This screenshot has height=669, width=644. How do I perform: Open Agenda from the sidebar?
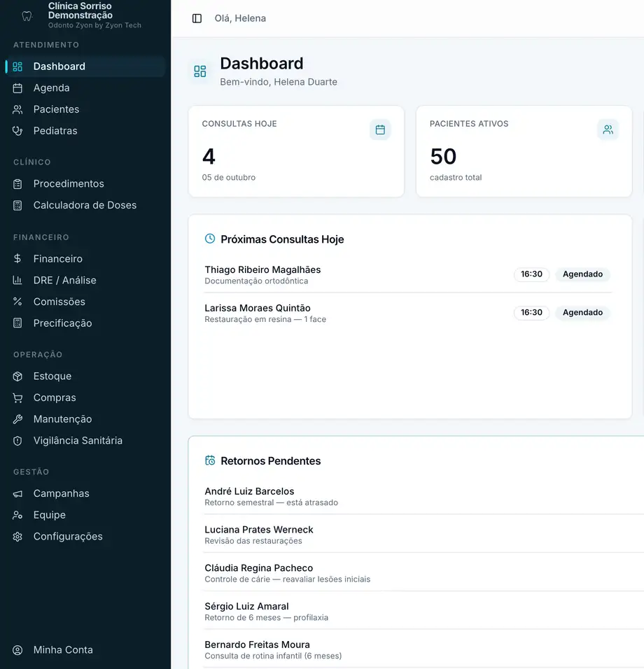pyautogui.click(x=85, y=88)
